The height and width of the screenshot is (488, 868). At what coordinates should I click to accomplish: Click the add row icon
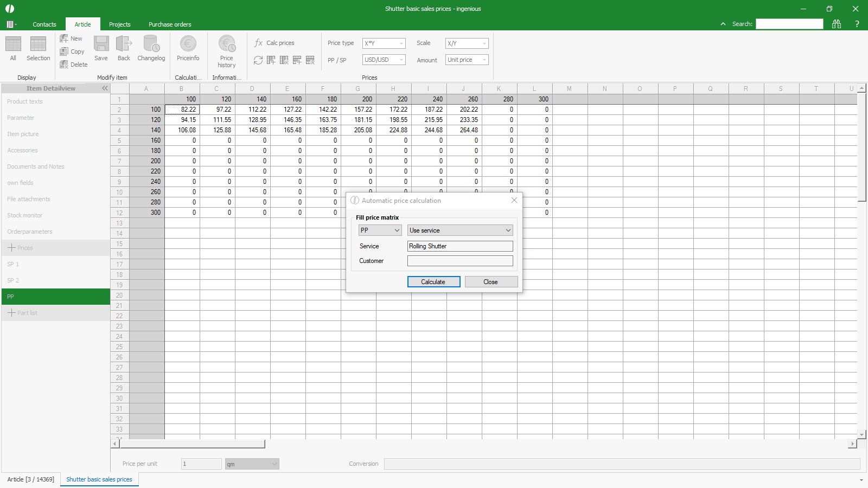(297, 60)
